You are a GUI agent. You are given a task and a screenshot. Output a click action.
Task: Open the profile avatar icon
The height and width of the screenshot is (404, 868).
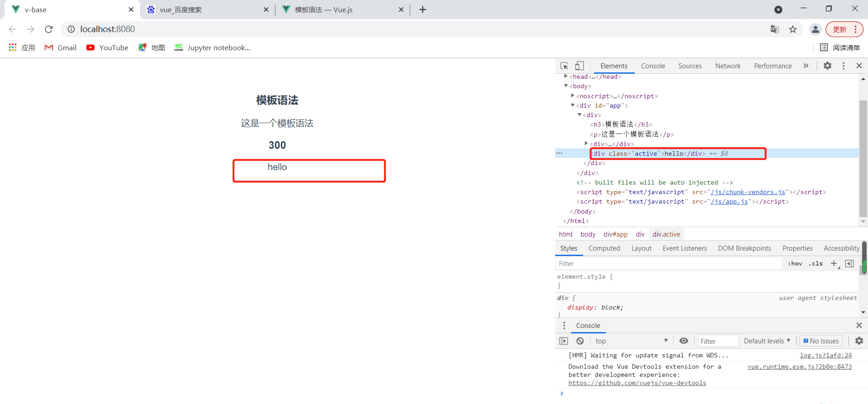[x=815, y=29]
